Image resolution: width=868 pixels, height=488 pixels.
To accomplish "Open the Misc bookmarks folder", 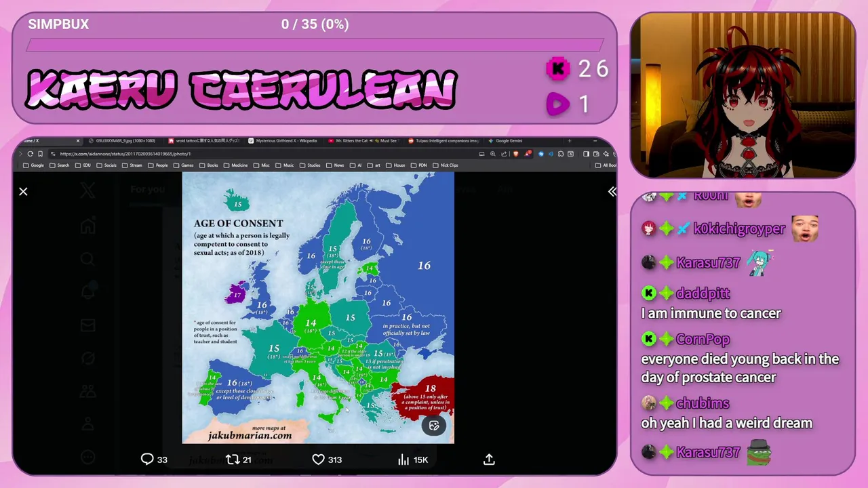I will pyautogui.click(x=262, y=165).
